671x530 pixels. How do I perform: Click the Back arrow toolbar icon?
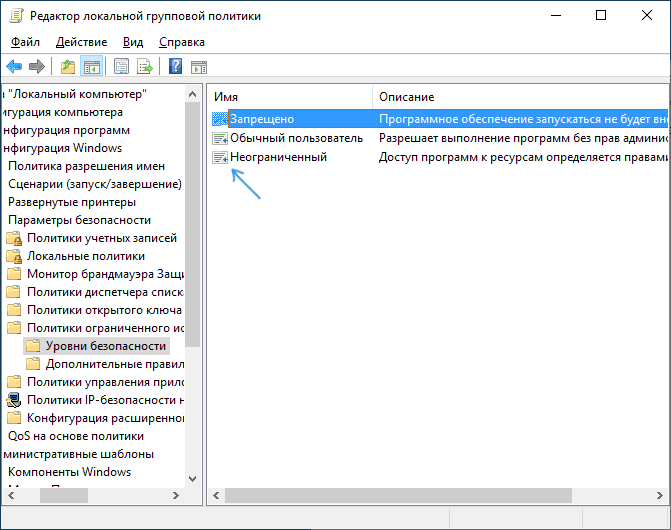(x=14, y=66)
